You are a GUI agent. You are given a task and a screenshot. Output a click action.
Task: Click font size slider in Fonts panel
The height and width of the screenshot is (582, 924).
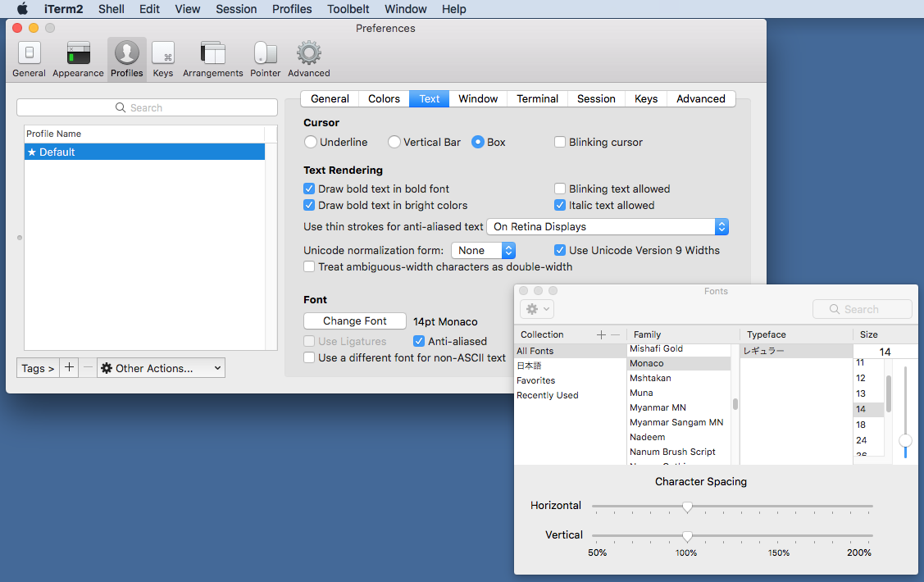[905, 441]
